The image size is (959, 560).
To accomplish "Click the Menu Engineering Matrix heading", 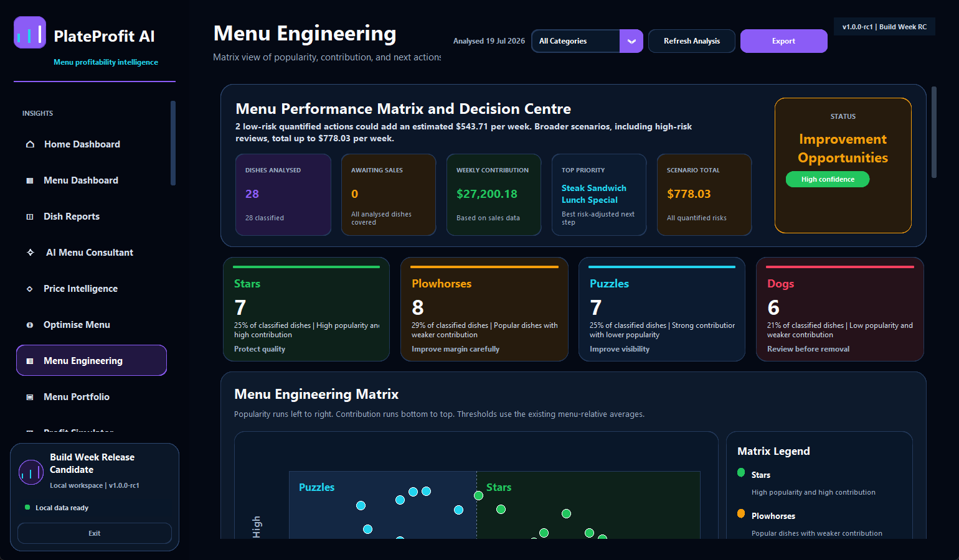I will (316, 394).
